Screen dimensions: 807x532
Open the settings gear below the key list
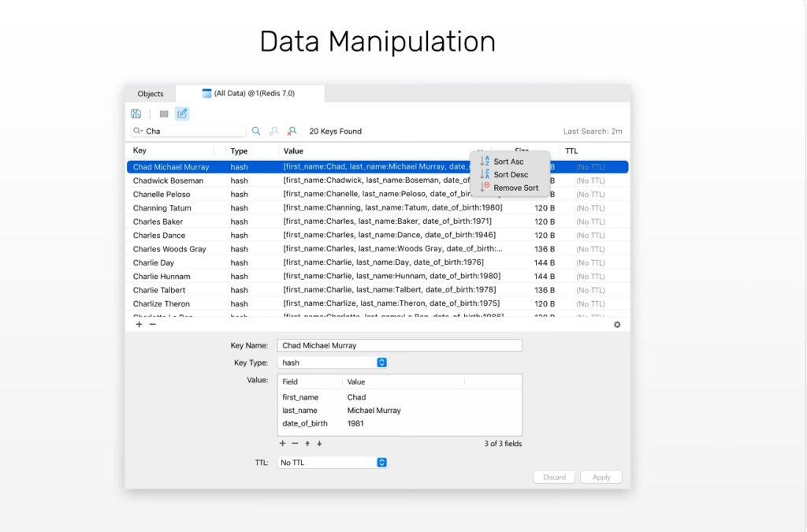click(x=617, y=324)
